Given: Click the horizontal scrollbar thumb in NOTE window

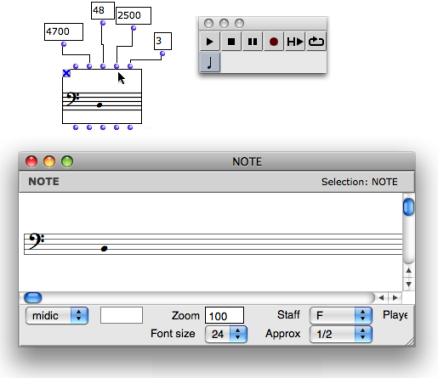Looking at the screenshot, I should (x=33, y=297).
